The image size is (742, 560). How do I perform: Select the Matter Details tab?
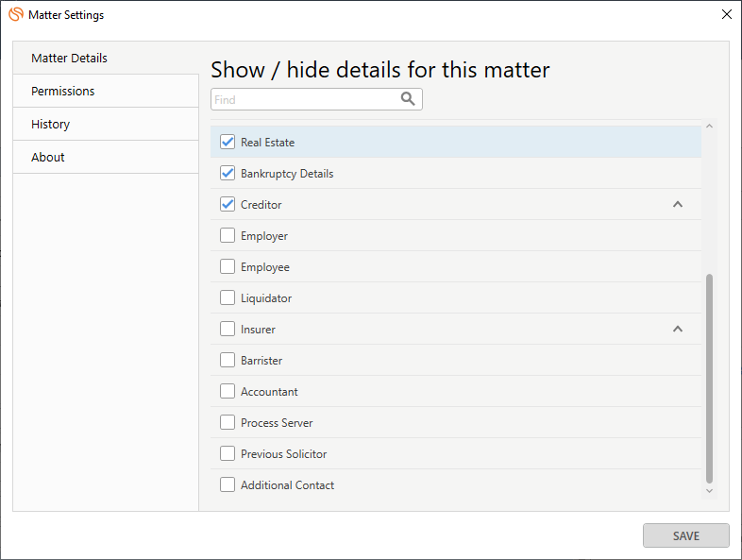pos(106,58)
